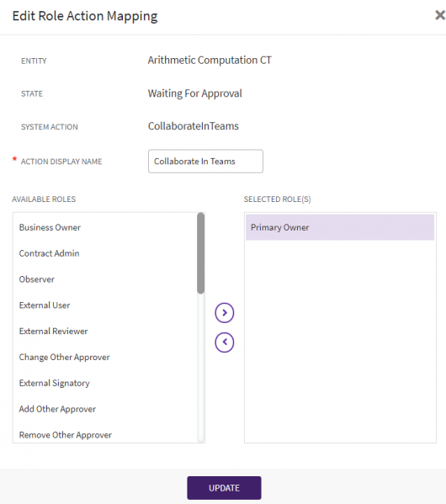Select Contract Admin role
The image size is (446, 504).
pyautogui.click(x=105, y=253)
